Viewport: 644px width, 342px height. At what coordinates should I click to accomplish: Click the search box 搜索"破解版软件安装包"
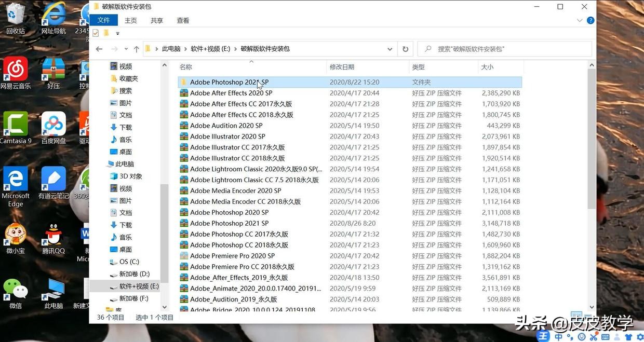point(505,49)
